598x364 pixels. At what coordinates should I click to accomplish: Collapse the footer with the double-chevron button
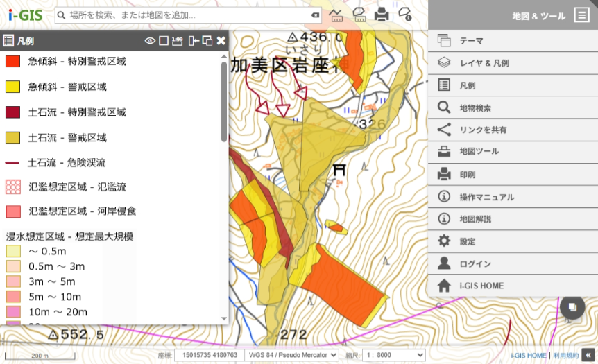click(588, 355)
